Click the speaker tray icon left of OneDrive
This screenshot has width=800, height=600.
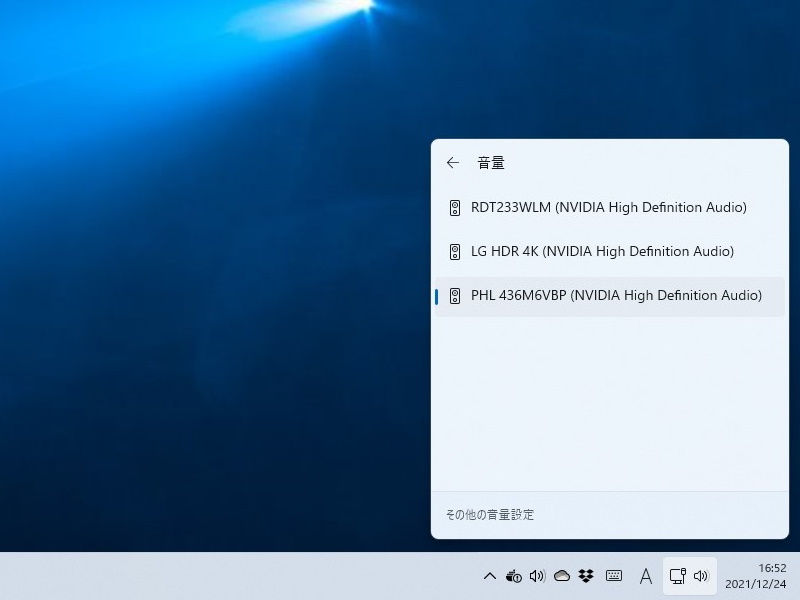pyautogui.click(x=537, y=576)
